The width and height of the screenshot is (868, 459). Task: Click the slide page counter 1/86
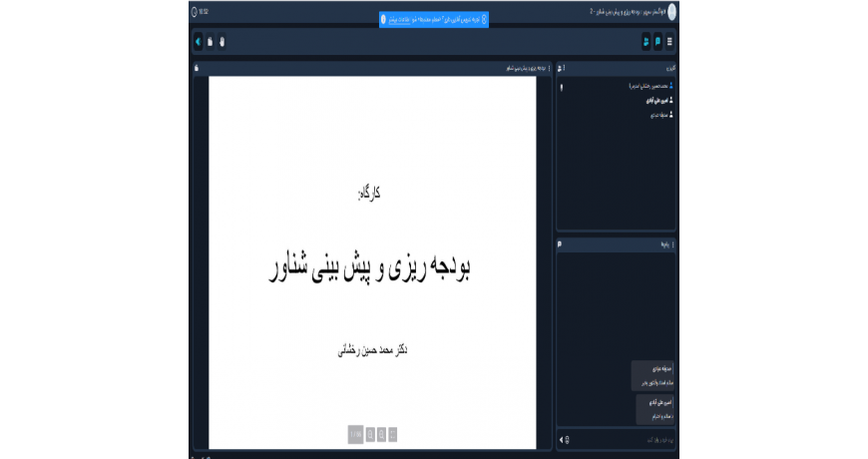point(355,435)
